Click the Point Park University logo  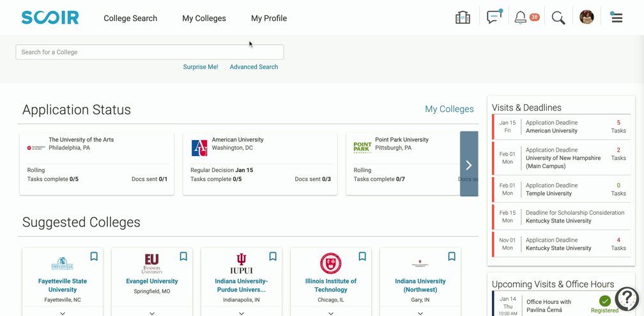coord(363,147)
